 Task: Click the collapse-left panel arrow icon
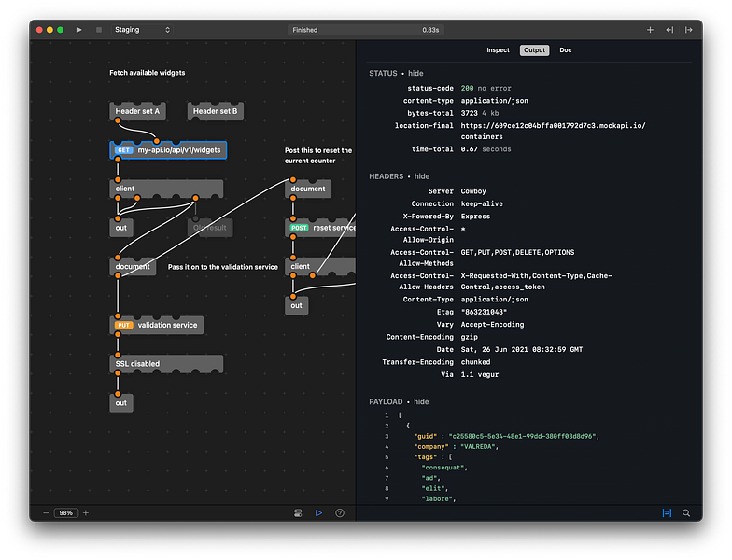click(669, 30)
